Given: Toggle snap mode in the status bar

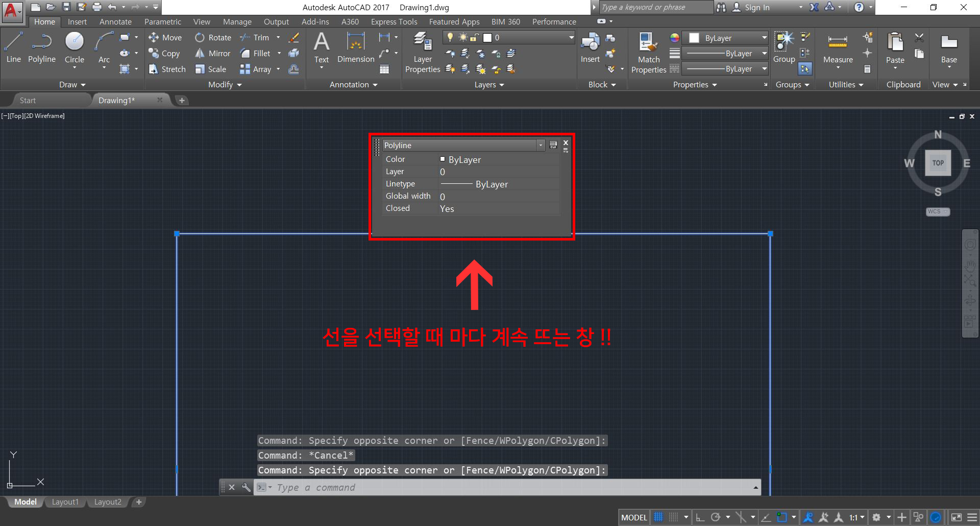Looking at the screenshot, I should tap(673, 517).
